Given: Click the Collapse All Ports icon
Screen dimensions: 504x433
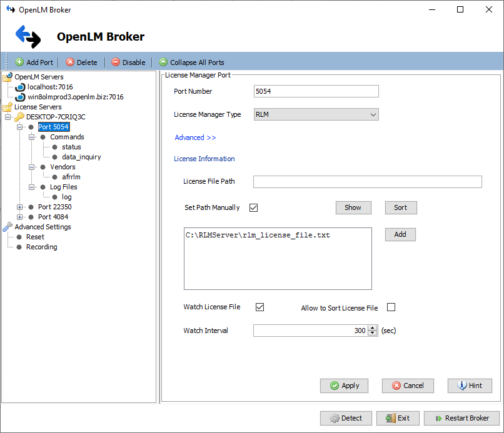Looking at the screenshot, I should tap(163, 62).
